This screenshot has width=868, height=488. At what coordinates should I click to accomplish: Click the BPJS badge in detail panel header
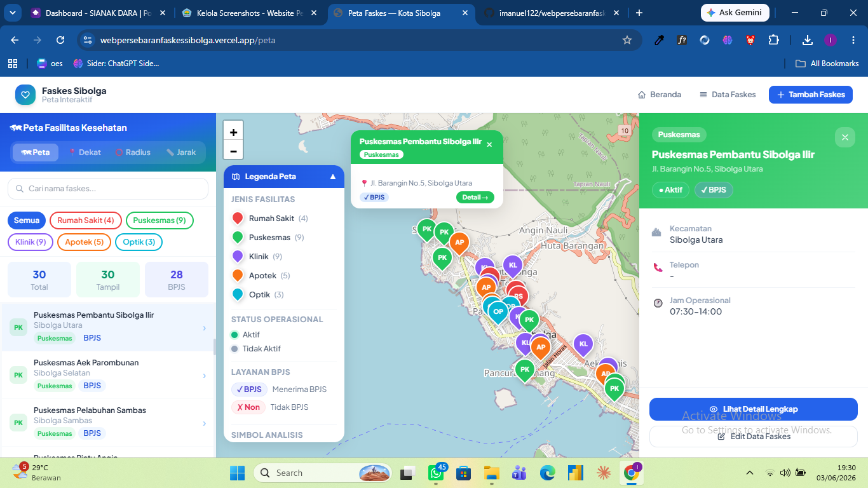pos(714,190)
